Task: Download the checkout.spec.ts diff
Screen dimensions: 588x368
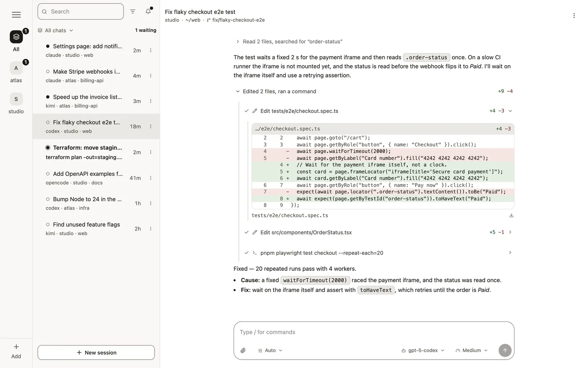Action: [511, 215]
